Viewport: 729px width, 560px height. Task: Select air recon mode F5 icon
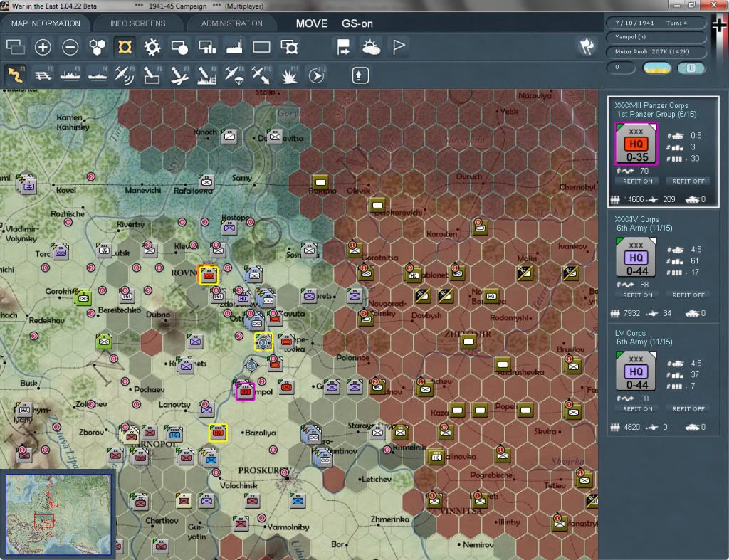(125, 75)
